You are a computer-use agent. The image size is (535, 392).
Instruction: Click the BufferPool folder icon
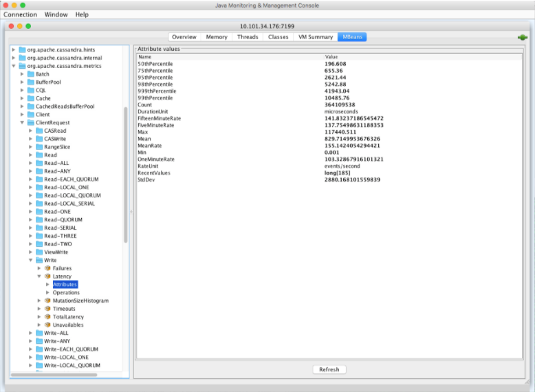[31, 82]
